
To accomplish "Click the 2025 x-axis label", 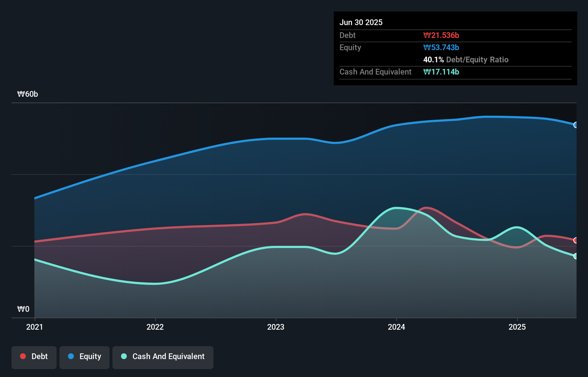I will [x=517, y=327].
